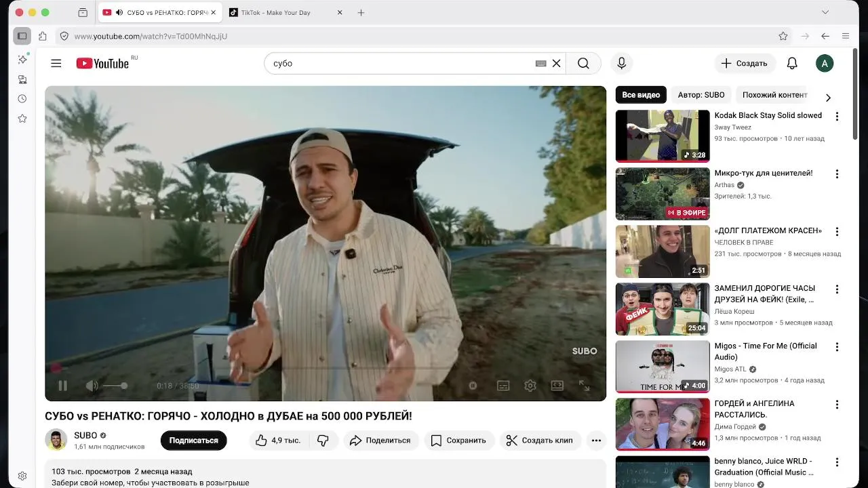The height and width of the screenshot is (488, 868).
Task: Open the ЗАМЕНИЛ ДОРОГИЕ ЧАСЫ video title
Action: tap(765, 293)
